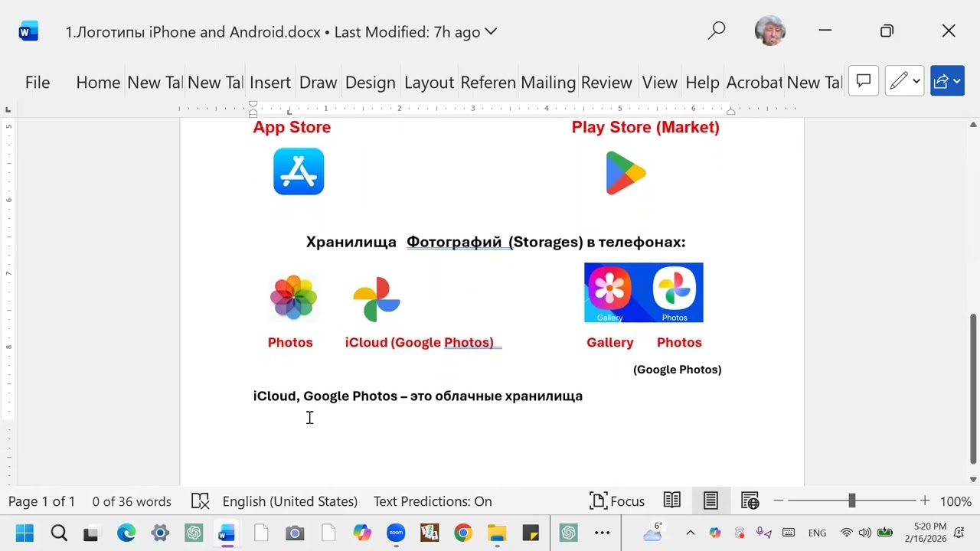Screen dimensions: 980x551
Task: Click the 'Play Store (Market)' heading
Action: [645, 127]
